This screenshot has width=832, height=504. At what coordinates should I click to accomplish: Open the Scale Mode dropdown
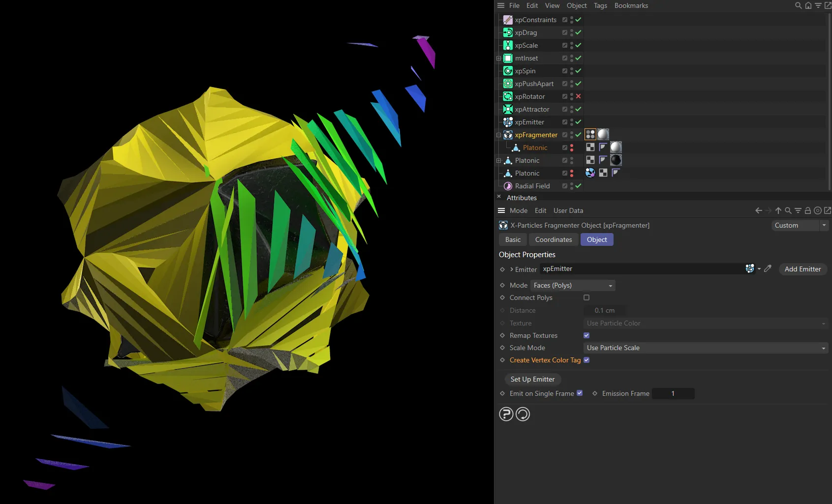click(705, 348)
